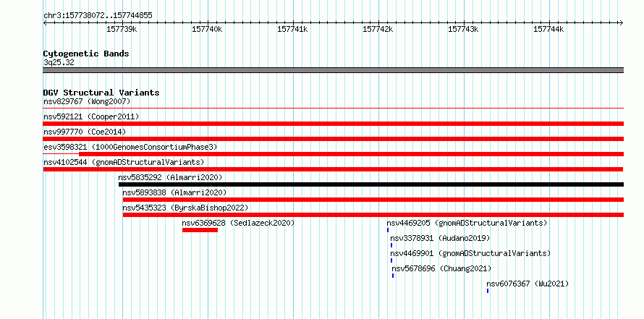This screenshot has width=644, height=319.
Task: Click the 157743k ruler position
Action: pyautogui.click(x=463, y=29)
